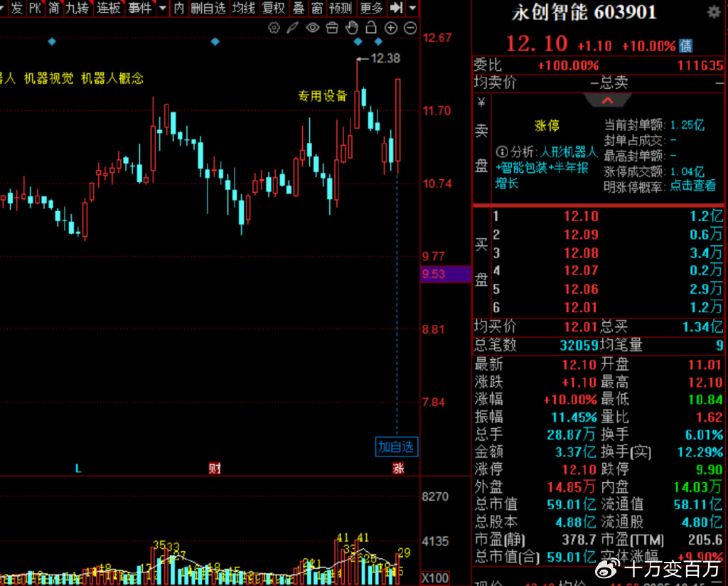Click the 点击查看 link
The image size is (728, 586).
click(693, 186)
